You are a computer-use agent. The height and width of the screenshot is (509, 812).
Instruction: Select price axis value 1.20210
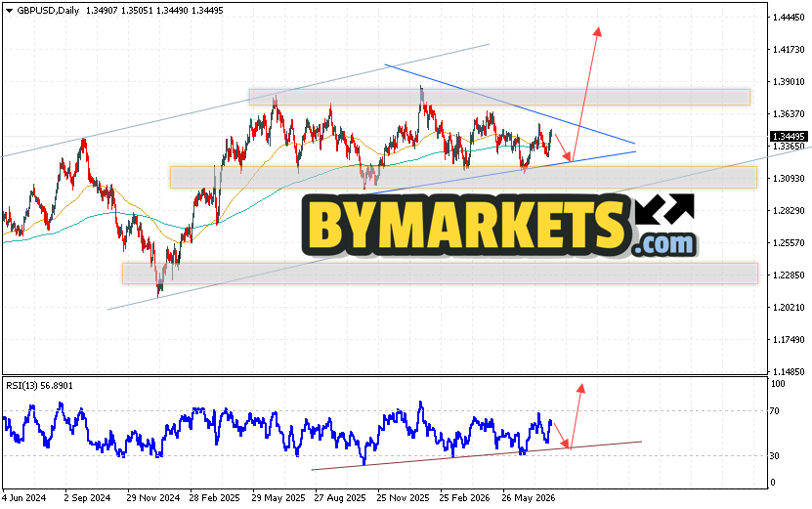[x=789, y=307]
